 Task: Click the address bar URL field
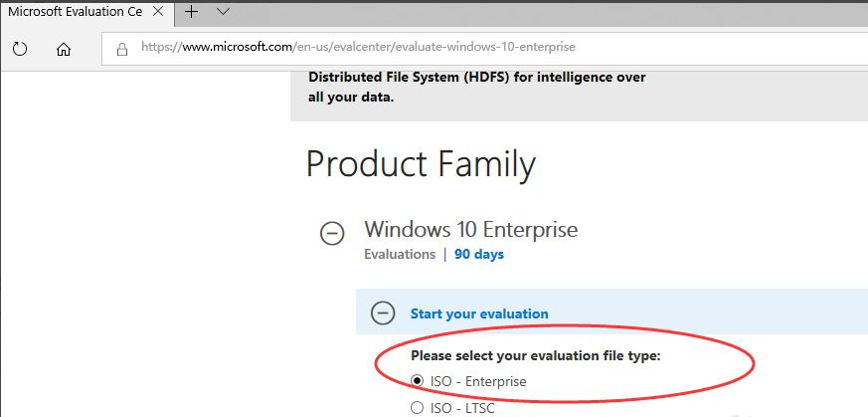tap(447, 47)
